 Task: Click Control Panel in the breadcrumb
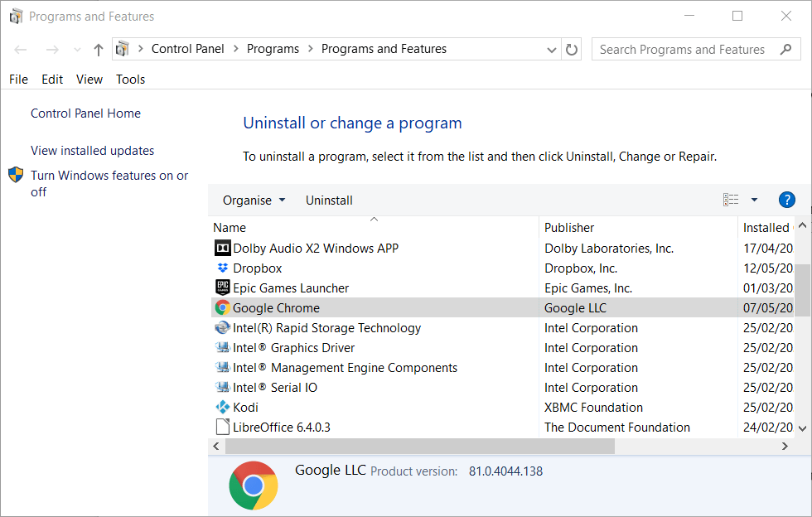point(187,49)
